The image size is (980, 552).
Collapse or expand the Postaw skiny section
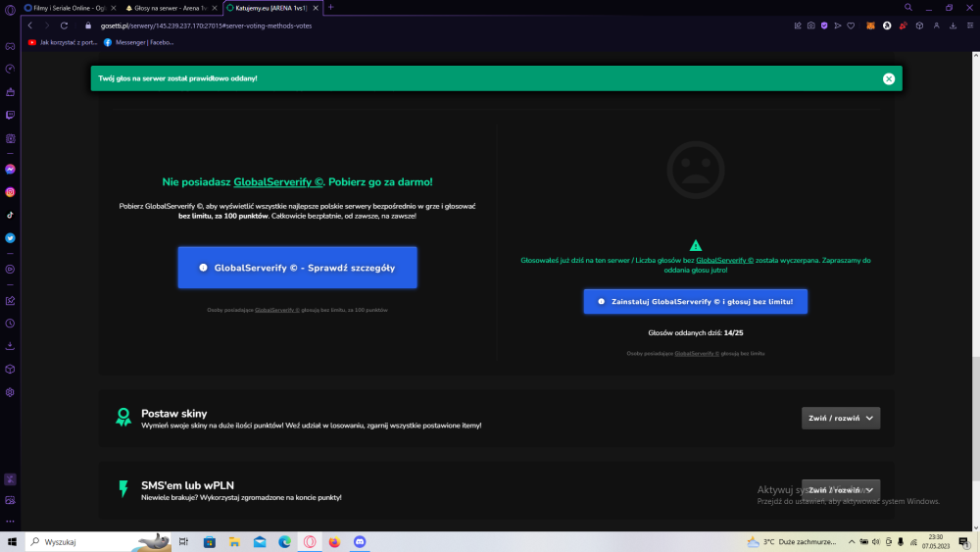841,419
